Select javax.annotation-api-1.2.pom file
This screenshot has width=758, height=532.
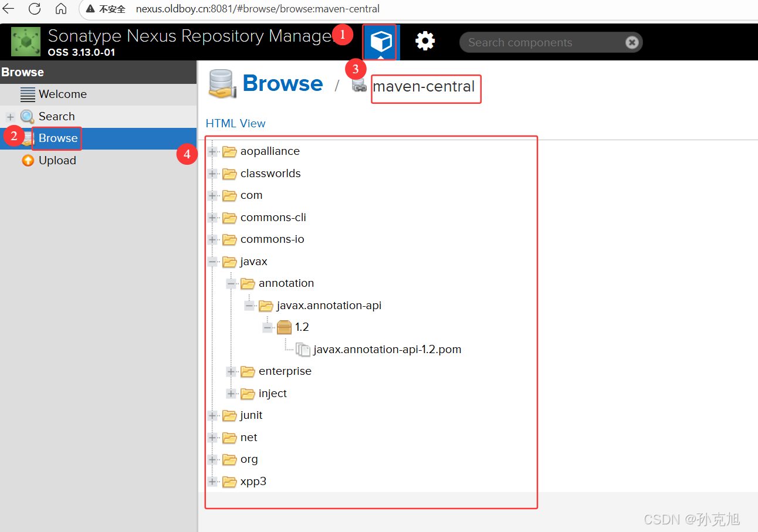pyautogui.click(x=387, y=350)
